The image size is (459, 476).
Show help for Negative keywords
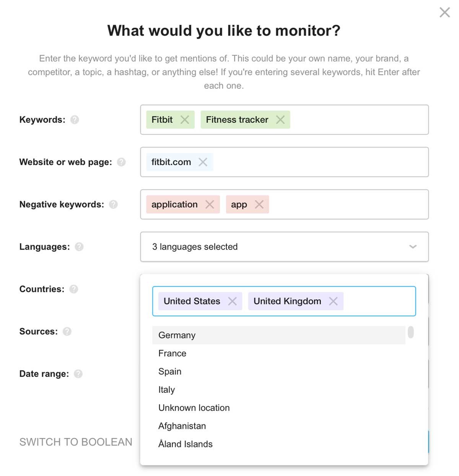(113, 205)
